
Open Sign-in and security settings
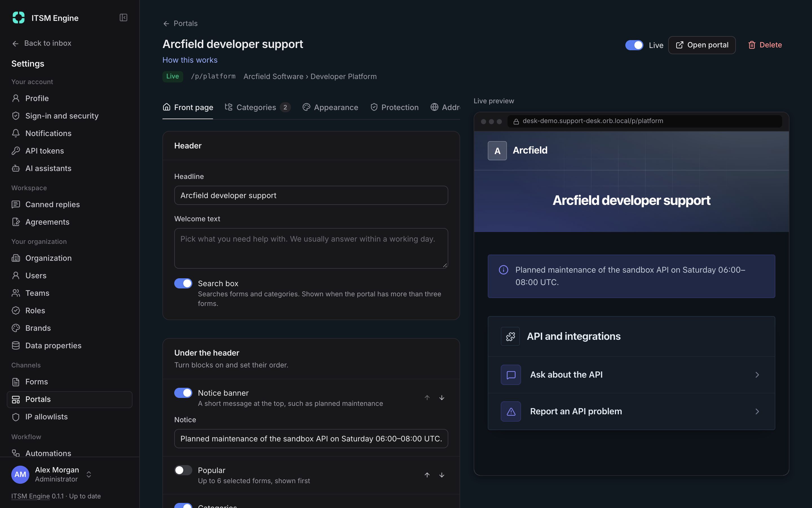69,116
